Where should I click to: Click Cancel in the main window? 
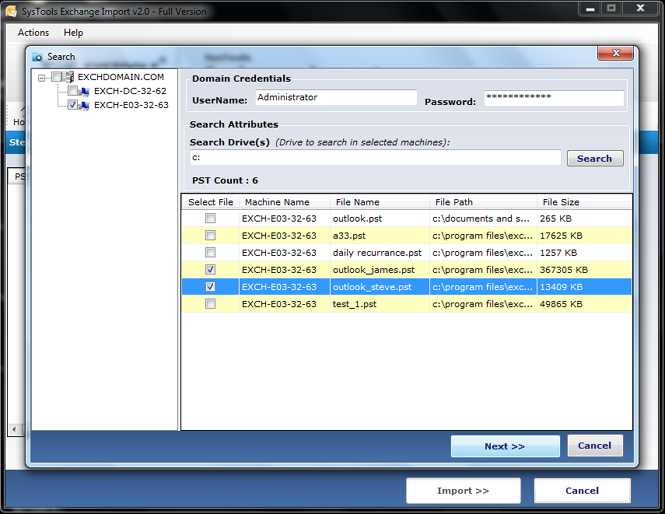pos(582,491)
